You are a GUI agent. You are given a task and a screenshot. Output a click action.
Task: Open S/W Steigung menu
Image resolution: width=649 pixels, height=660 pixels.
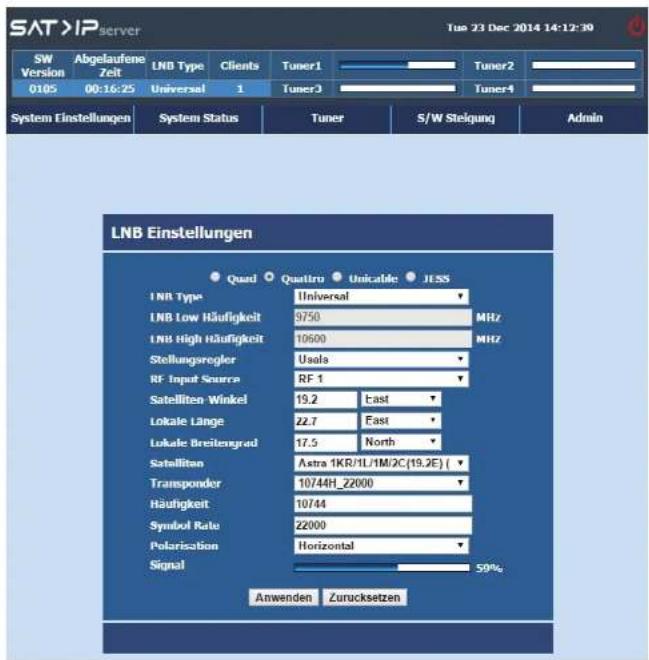point(456,118)
